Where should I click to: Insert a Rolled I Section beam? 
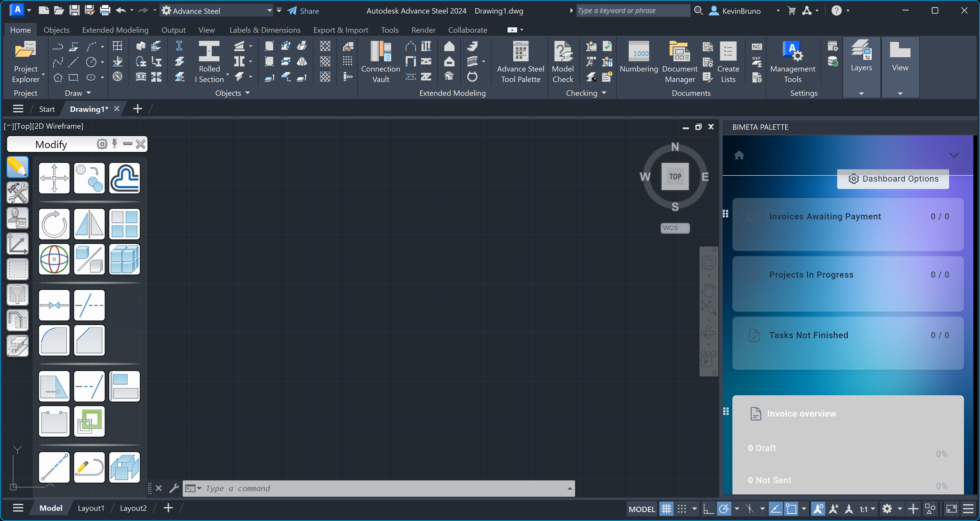click(x=209, y=62)
